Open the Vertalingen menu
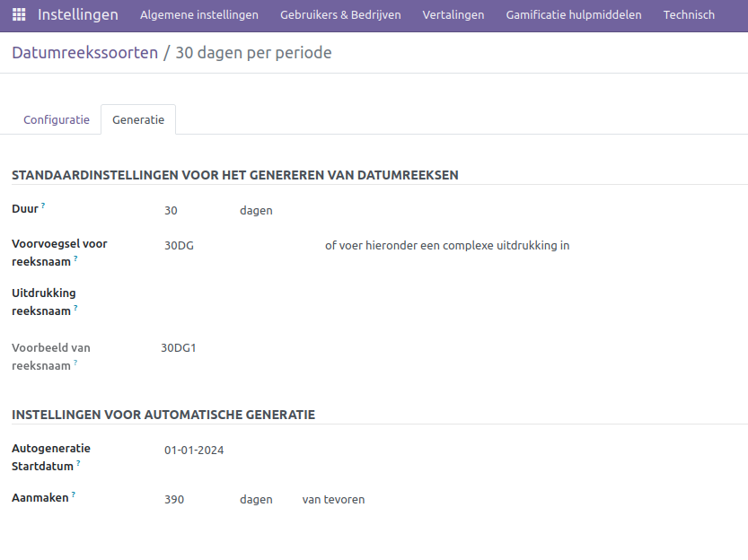Viewport: 748px width, 560px height. (453, 14)
